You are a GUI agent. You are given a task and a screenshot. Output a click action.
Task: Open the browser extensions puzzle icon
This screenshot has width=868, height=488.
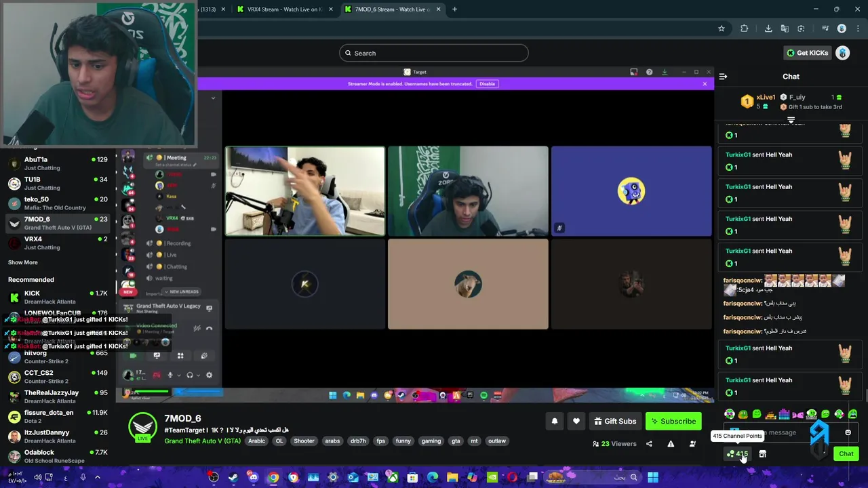745,28
